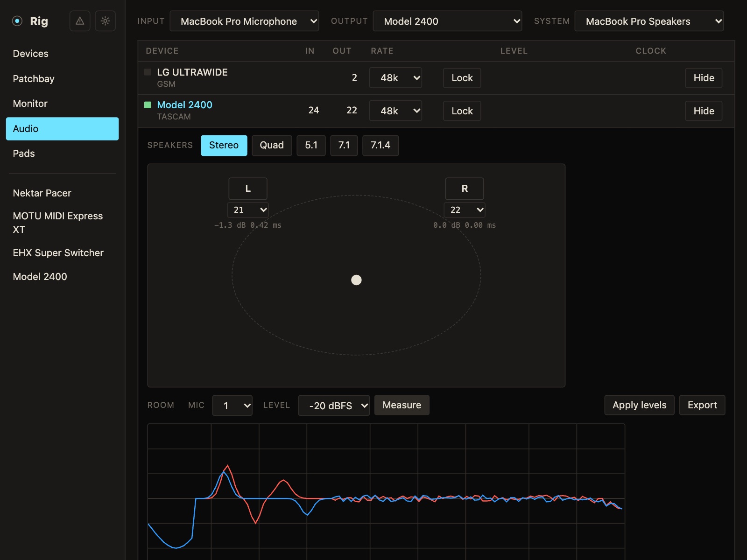
Task: Open the LEVEL -20 dBFS dropdown
Action: point(334,406)
